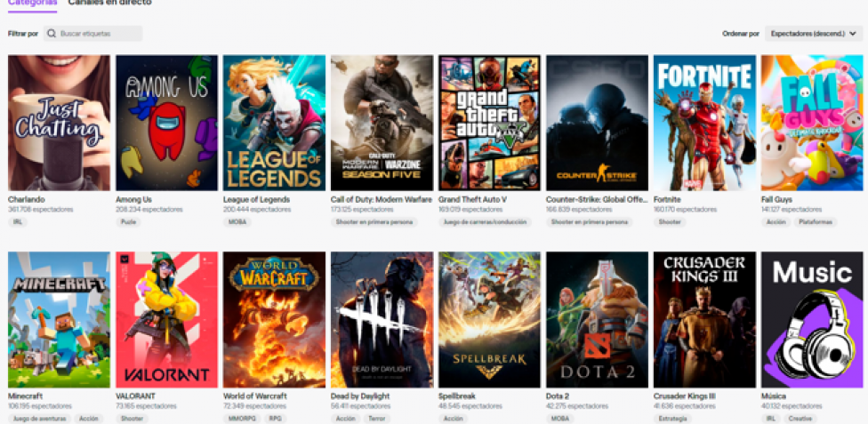The height and width of the screenshot is (424, 868).
Task: Open the Counter-Strike cover art
Action: [598, 123]
